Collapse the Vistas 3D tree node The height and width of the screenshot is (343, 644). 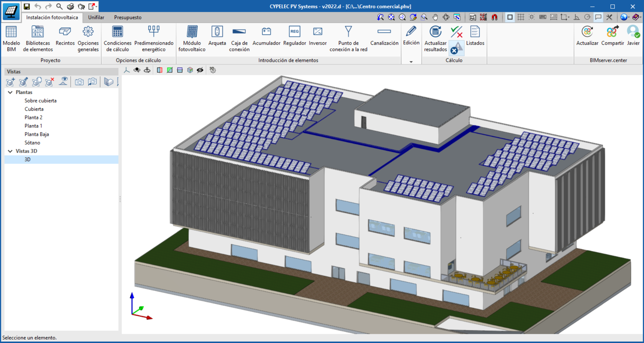coord(10,151)
